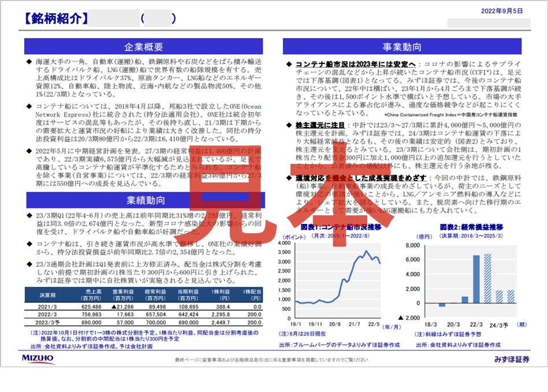Click net profit 108,695

(x=188, y=307)
